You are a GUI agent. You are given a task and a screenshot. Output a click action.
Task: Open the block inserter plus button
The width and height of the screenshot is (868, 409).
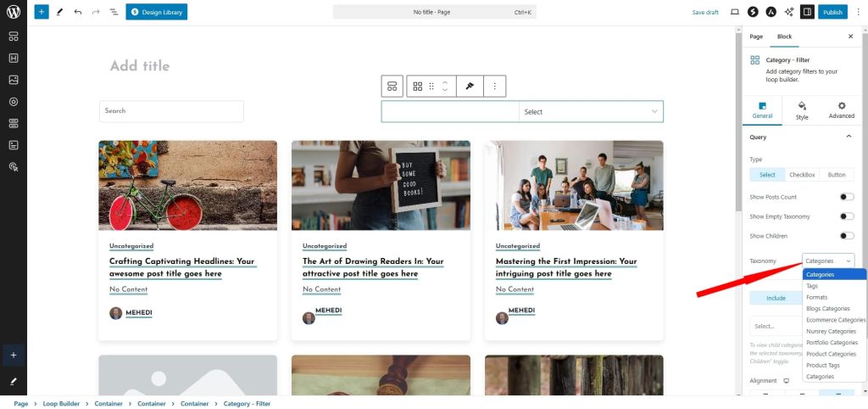click(42, 12)
